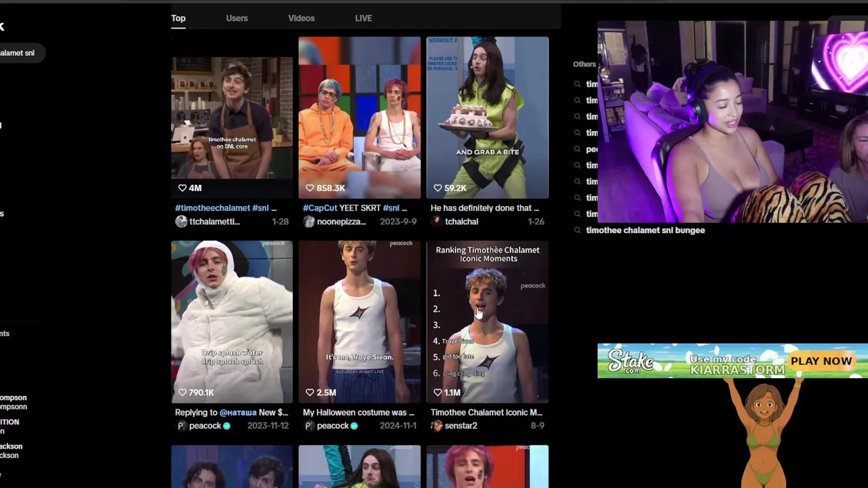Open the @наташа mention link
Screen dimensions: 868x488
coord(238,412)
